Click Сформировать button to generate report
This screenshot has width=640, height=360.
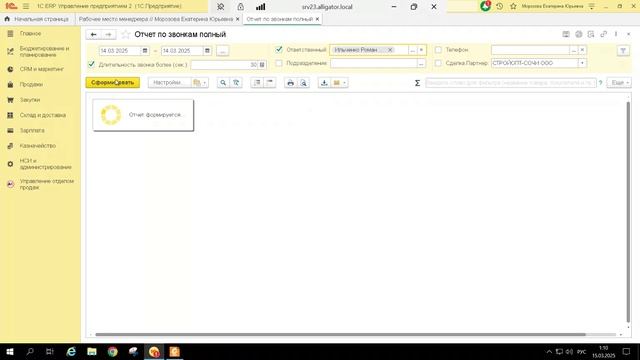(113, 83)
